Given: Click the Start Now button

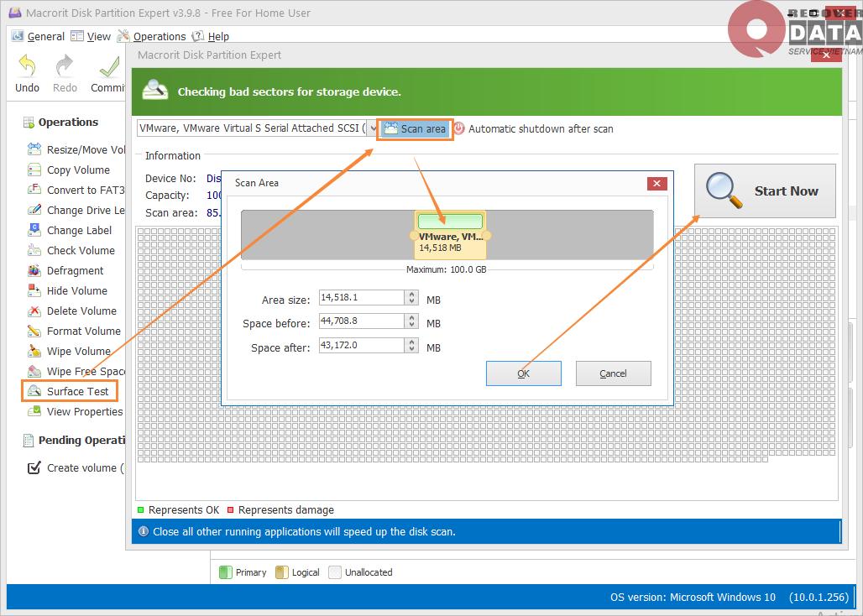Looking at the screenshot, I should pyautogui.click(x=765, y=191).
